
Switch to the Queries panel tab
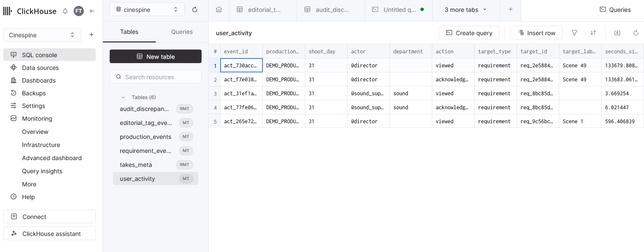182,32
